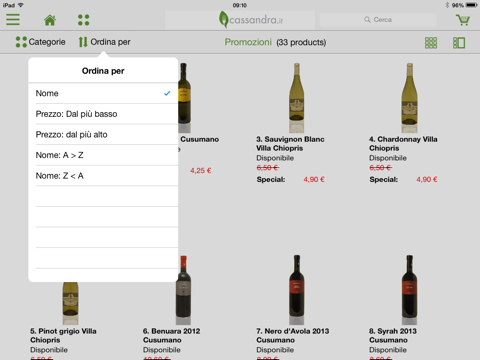The width and height of the screenshot is (480, 360).
Task: Select Nome: Z < A option
Action: tap(103, 176)
